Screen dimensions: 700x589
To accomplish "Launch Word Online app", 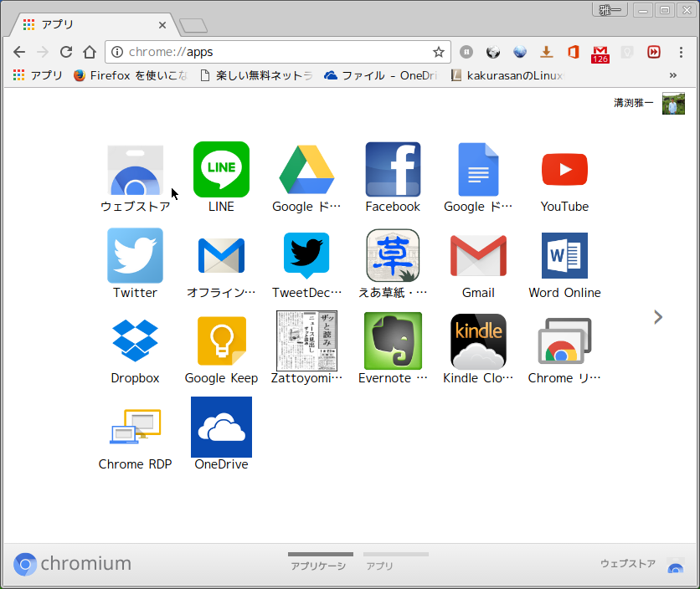I will tap(564, 256).
